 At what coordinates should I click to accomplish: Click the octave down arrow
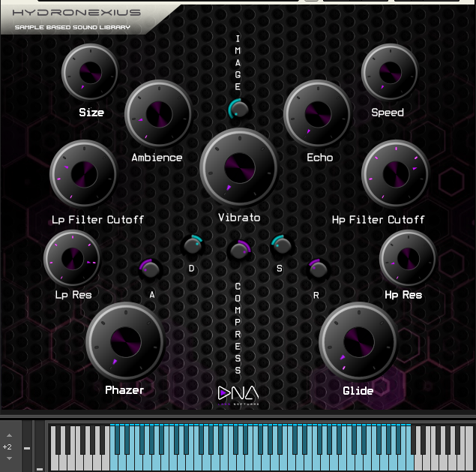coord(10,458)
